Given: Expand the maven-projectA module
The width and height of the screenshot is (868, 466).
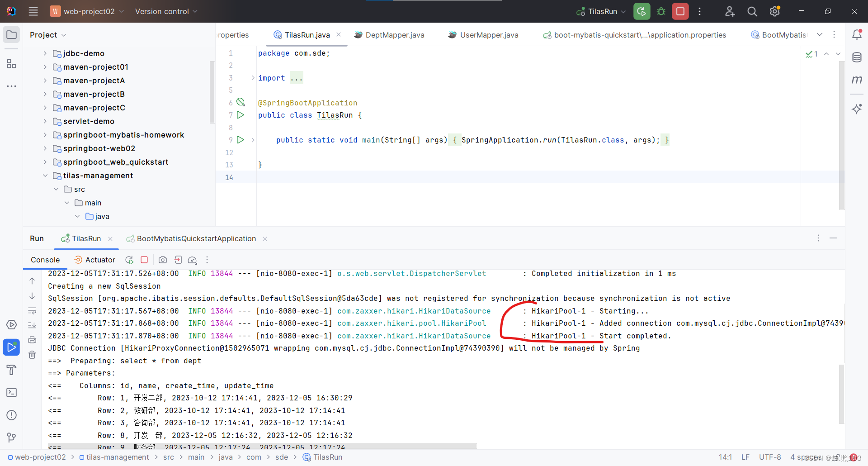Looking at the screenshot, I should [x=45, y=81].
